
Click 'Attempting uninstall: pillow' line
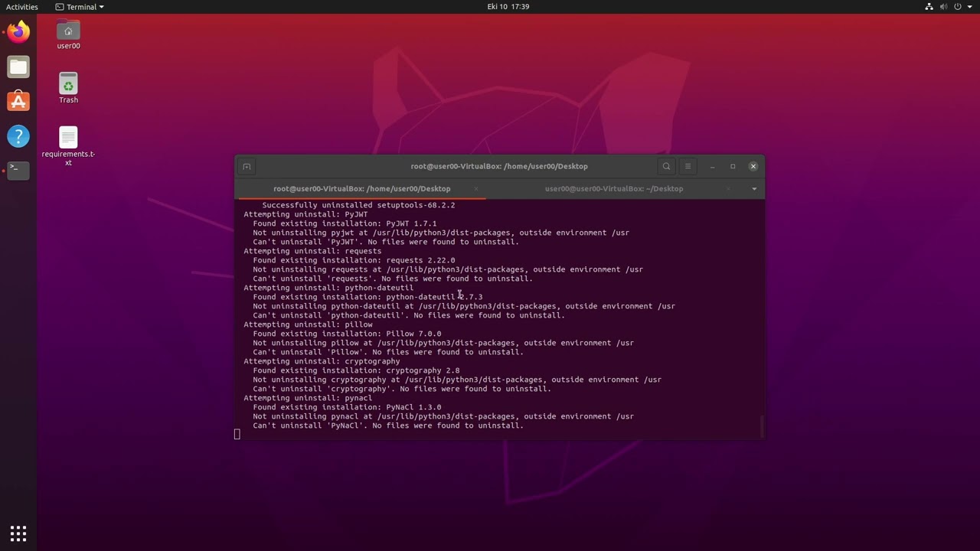308,324
